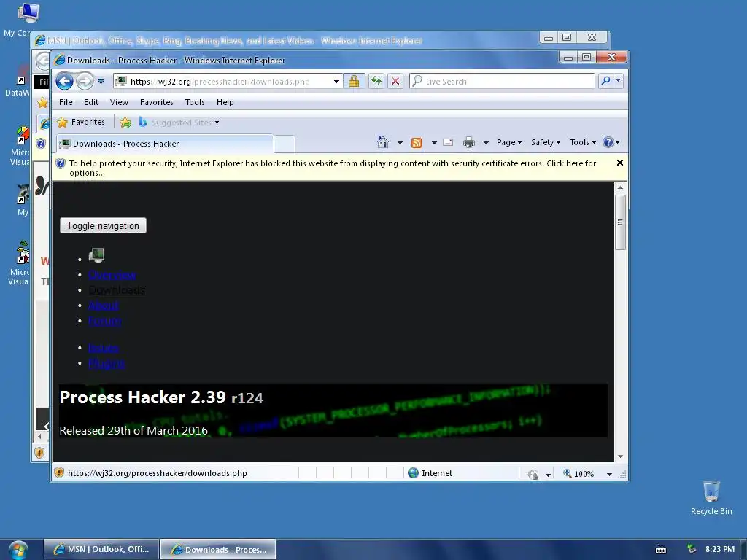Click the zoom magnifier 100% button
747x560 pixels.
click(578, 474)
